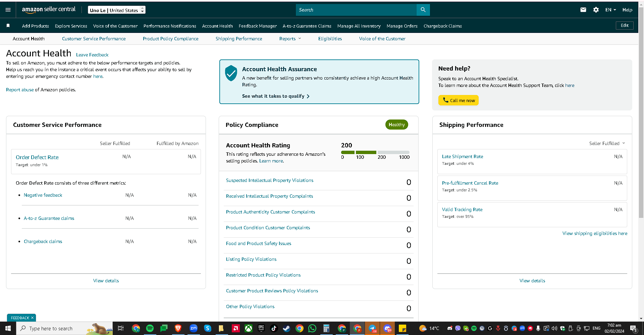Click the bookmark flag icon

[x=8, y=26]
